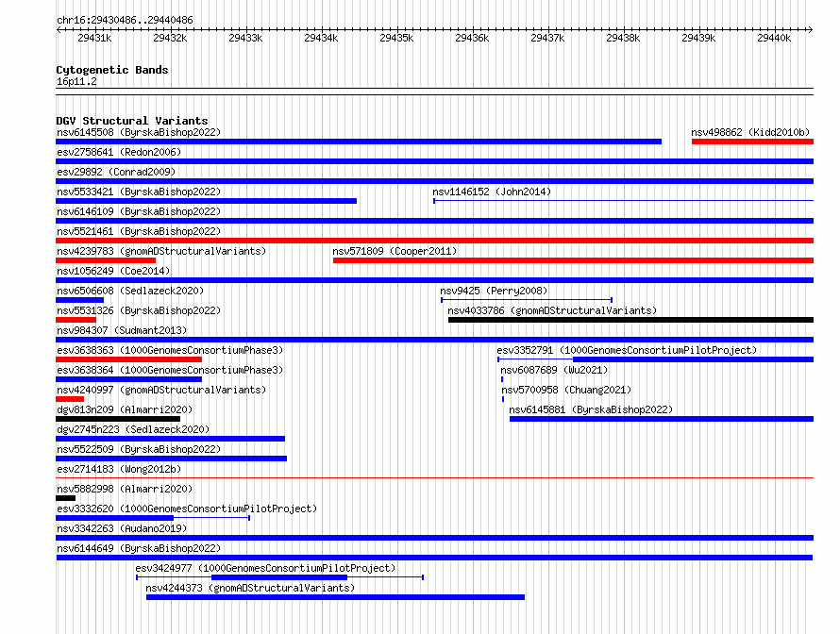Click the nsv5531326 (ByrskaBishop2022) label
The width and height of the screenshot is (840, 634).
[x=139, y=310]
